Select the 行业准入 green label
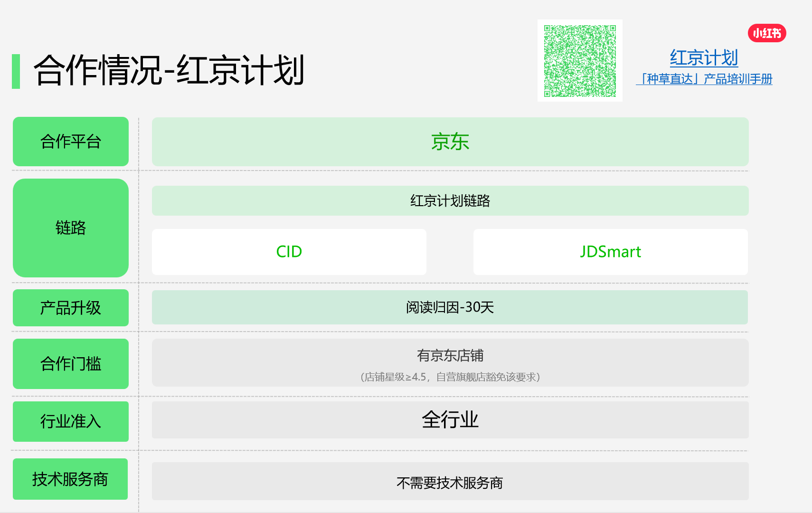 coord(71,421)
